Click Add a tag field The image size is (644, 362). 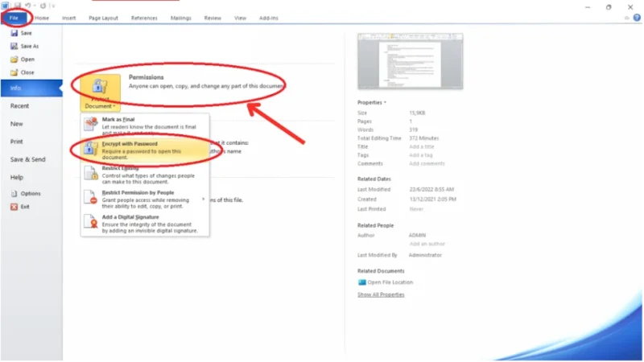[x=420, y=155]
